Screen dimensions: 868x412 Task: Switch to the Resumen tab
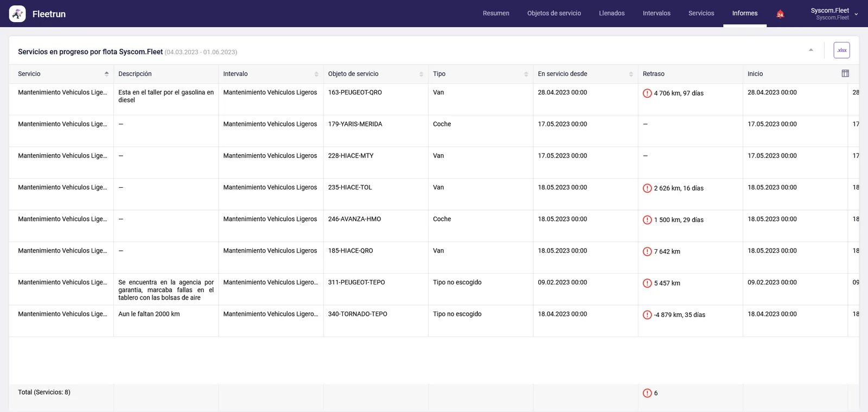(496, 14)
